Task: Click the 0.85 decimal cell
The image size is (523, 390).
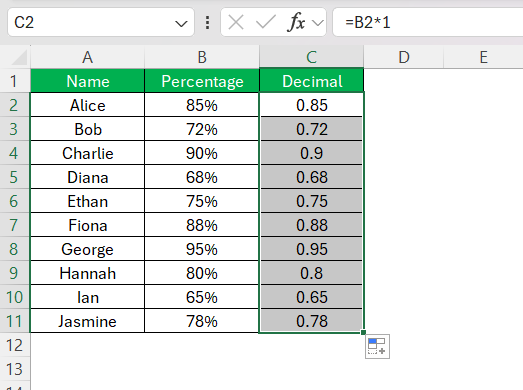Action: 312,105
